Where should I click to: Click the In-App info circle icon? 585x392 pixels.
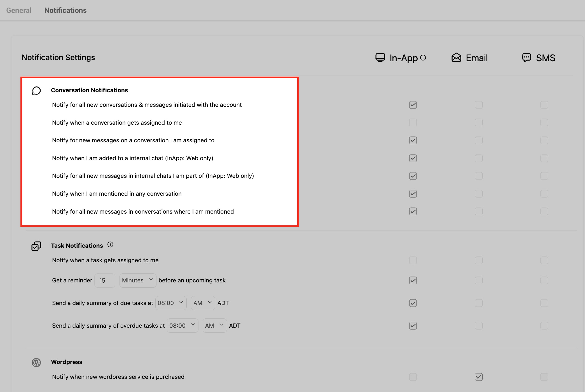point(423,58)
